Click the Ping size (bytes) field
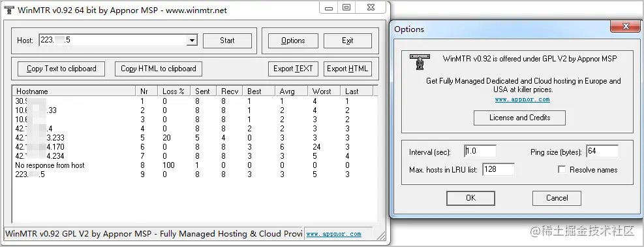The height and width of the screenshot is (247, 644). click(602, 151)
